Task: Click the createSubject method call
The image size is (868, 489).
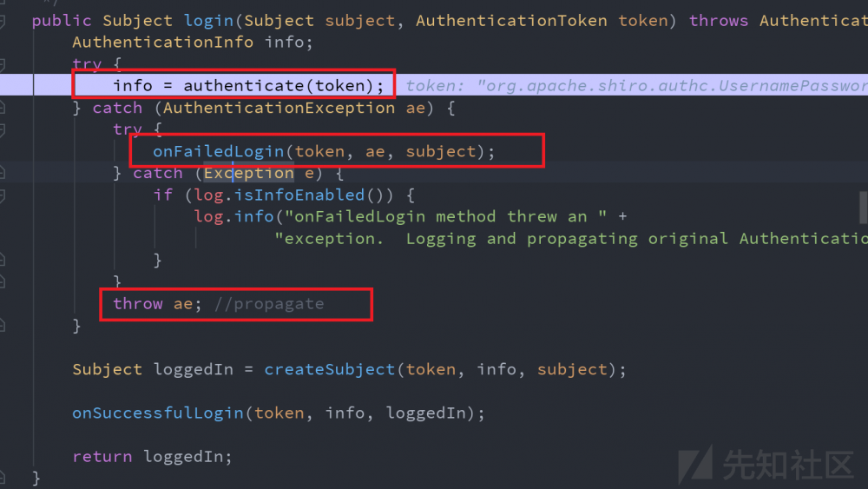Action: click(x=330, y=369)
